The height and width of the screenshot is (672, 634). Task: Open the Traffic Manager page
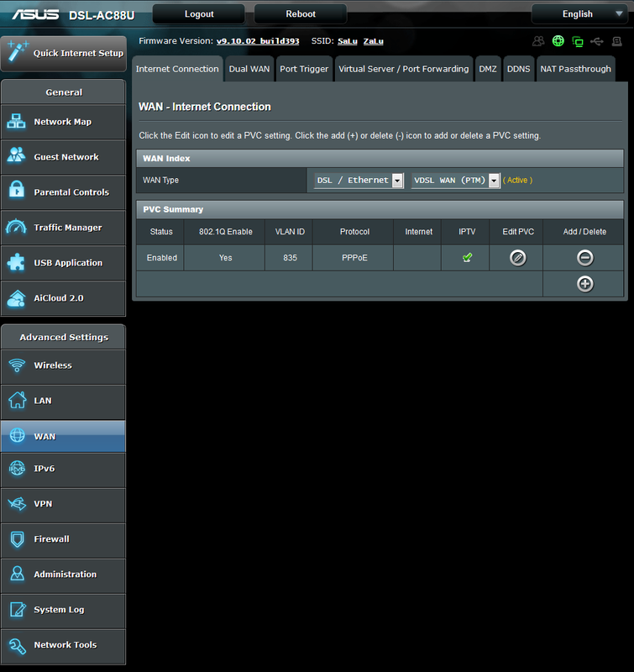[63, 228]
